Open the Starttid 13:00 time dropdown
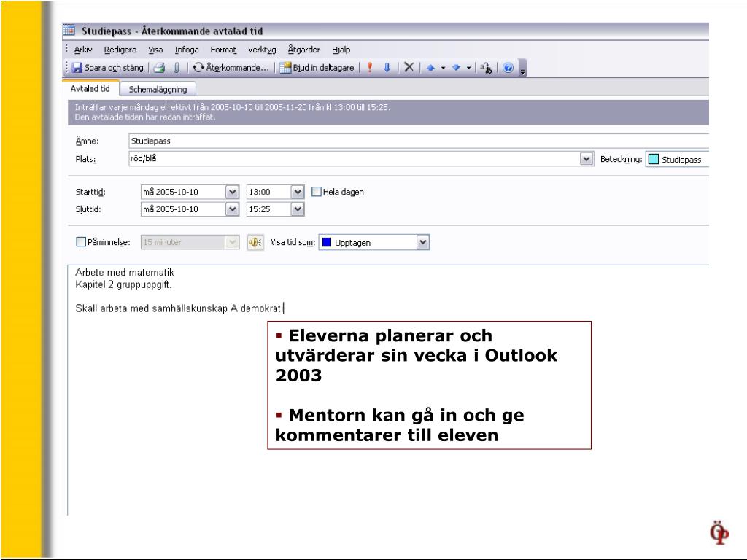 [x=298, y=192]
